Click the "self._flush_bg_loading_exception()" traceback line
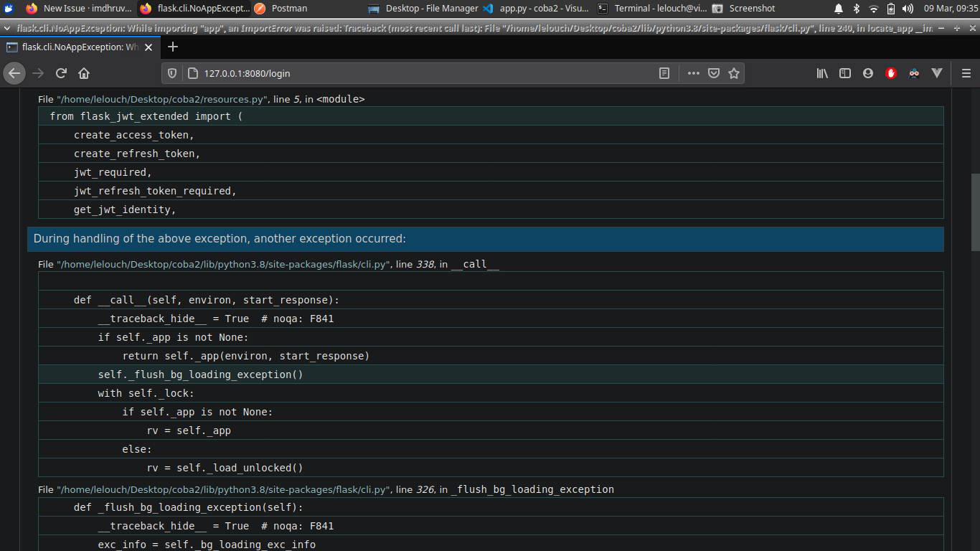 (x=491, y=375)
